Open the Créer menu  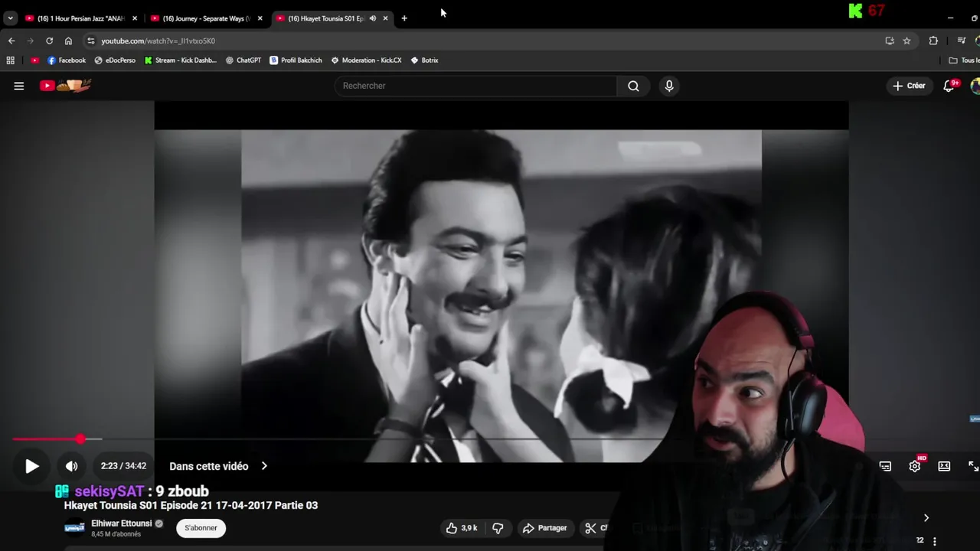pyautogui.click(x=909, y=86)
